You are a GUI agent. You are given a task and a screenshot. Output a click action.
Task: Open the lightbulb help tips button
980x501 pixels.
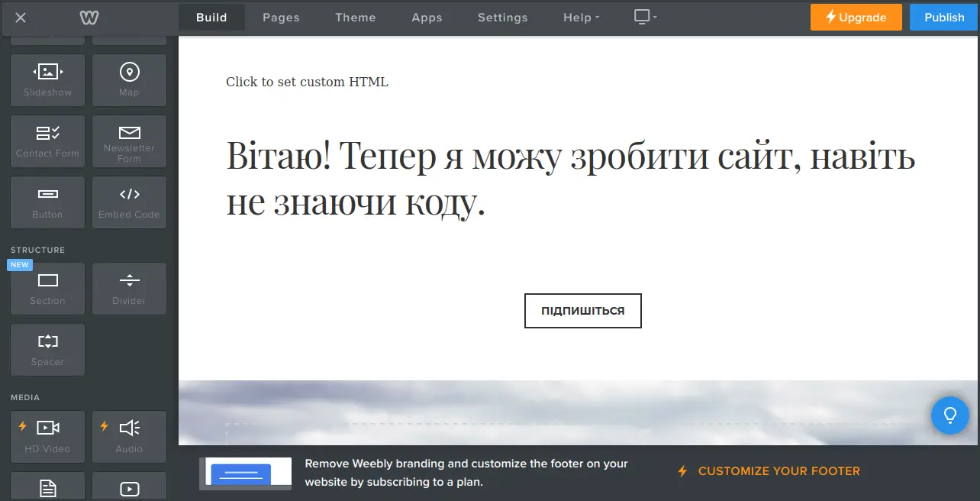(950, 415)
